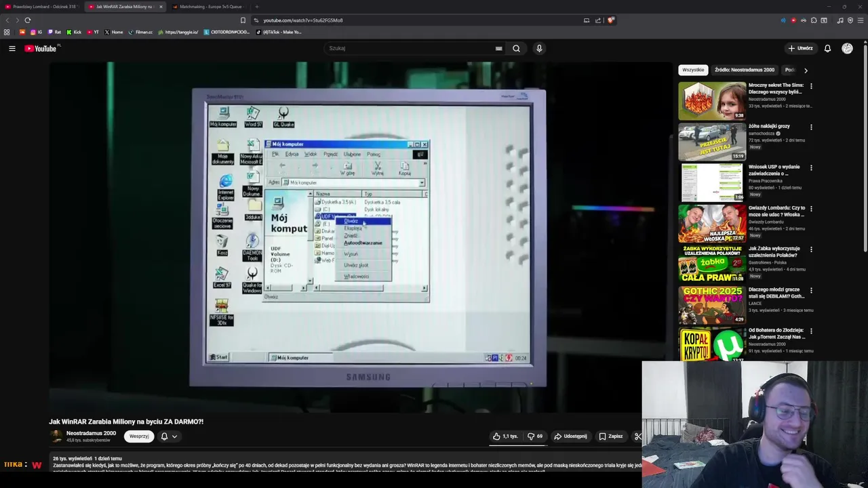This screenshot has height=488, width=868.
Task: Open the żółte naklejki grozy thumbnail
Action: click(x=712, y=142)
